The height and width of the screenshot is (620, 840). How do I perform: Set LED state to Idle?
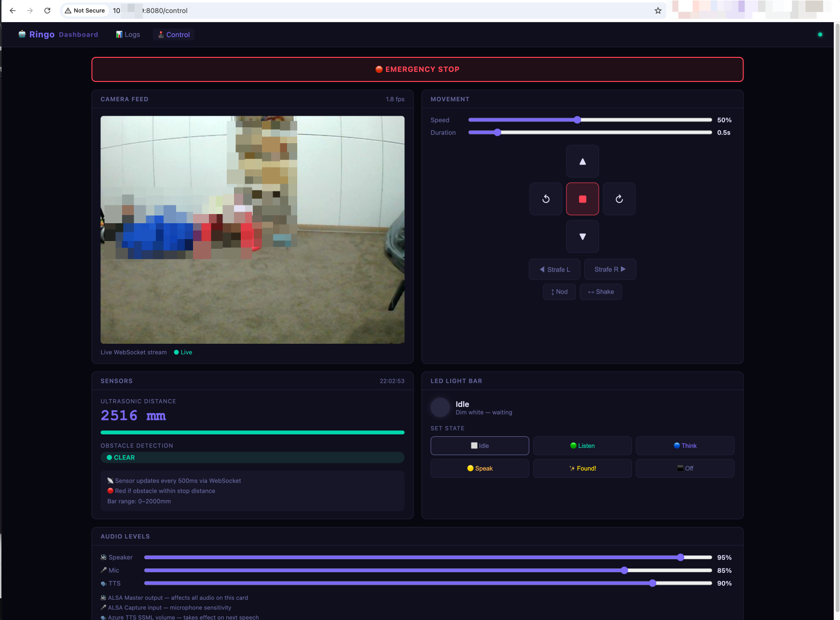(480, 446)
